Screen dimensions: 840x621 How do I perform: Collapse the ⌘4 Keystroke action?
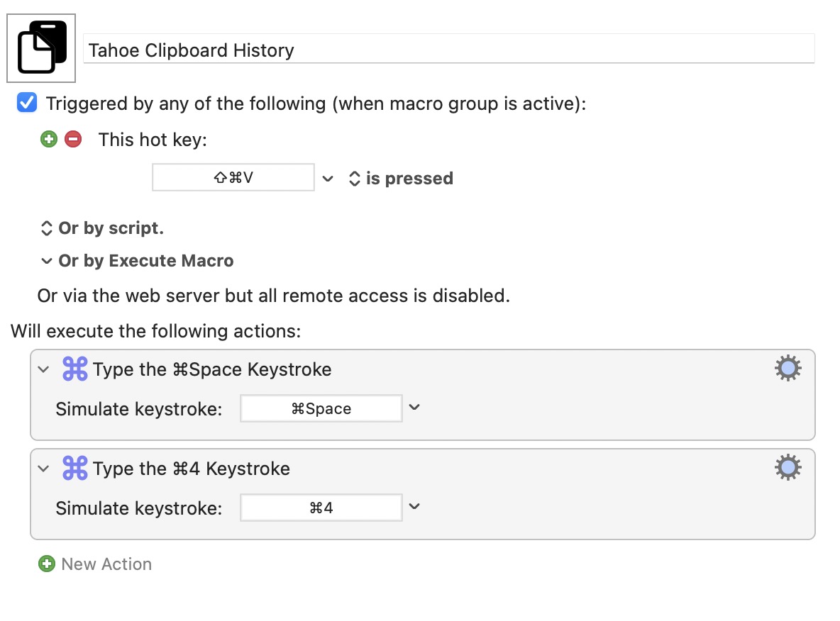tap(44, 469)
